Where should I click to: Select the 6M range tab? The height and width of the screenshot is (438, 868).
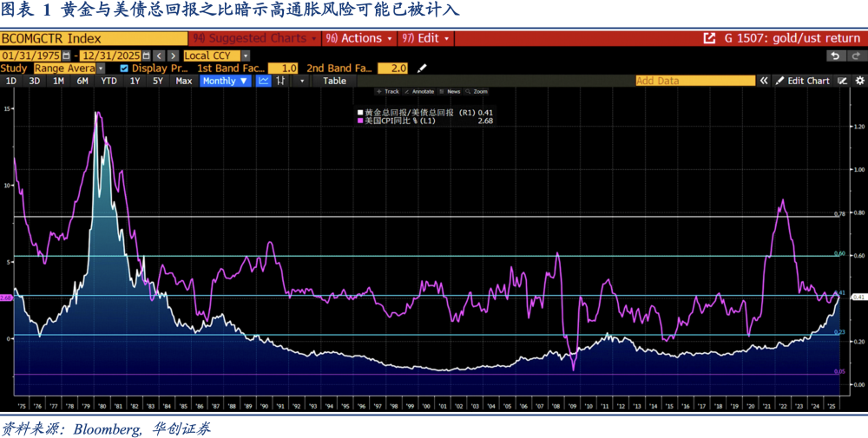point(82,81)
